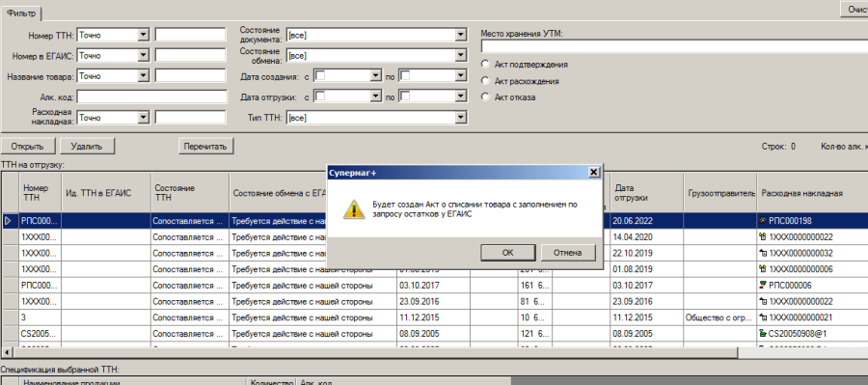
Task: Open Номер в ЕГАИС match-mode dropdown
Action: point(144,55)
